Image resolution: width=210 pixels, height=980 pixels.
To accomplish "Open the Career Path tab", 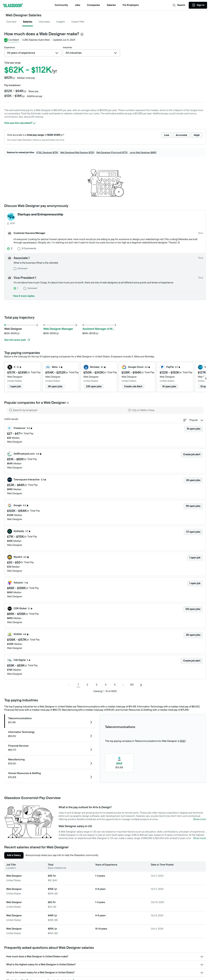I will 78,22.
